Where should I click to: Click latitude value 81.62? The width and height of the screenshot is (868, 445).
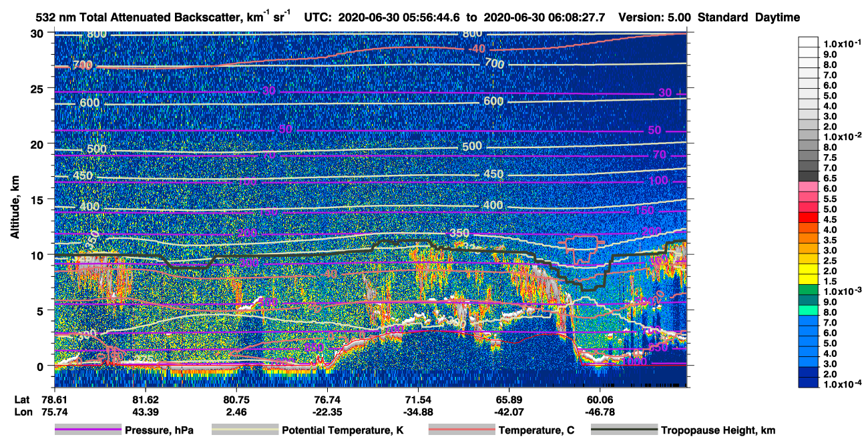point(145,399)
